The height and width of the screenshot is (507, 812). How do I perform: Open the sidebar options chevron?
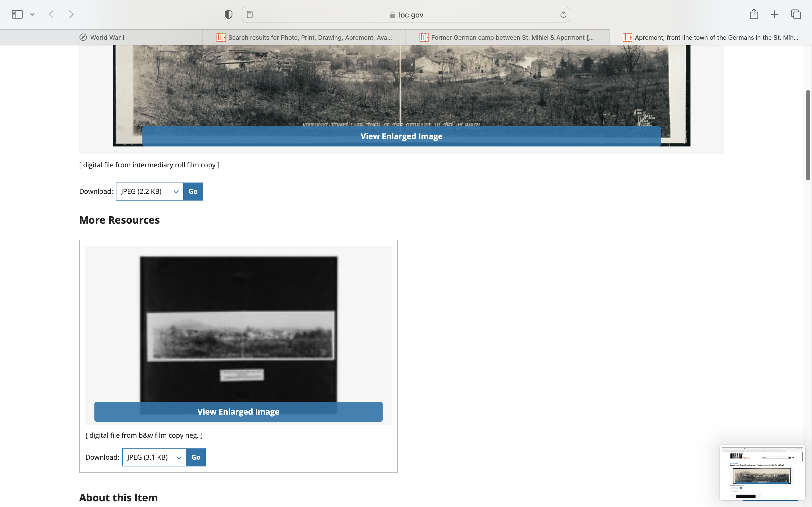[x=32, y=14]
